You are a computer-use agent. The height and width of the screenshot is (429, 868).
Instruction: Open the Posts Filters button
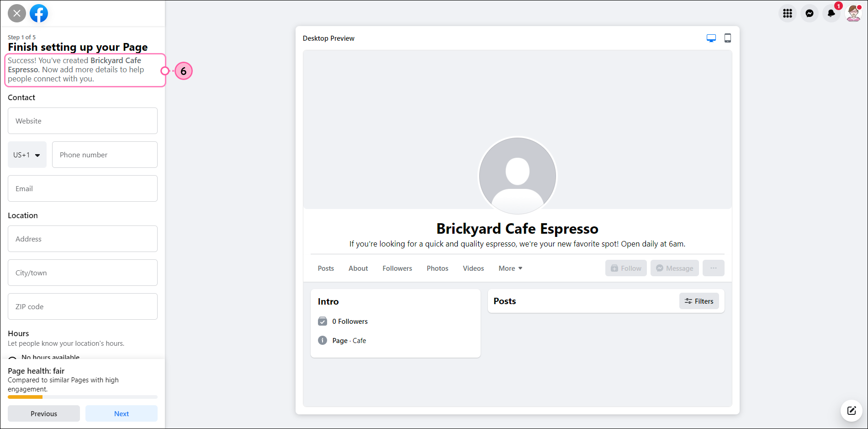(x=699, y=301)
